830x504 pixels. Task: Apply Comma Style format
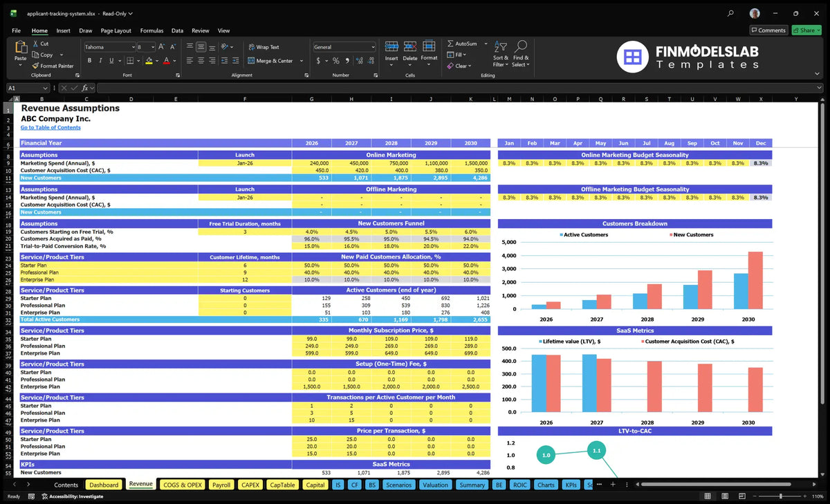click(x=346, y=61)
